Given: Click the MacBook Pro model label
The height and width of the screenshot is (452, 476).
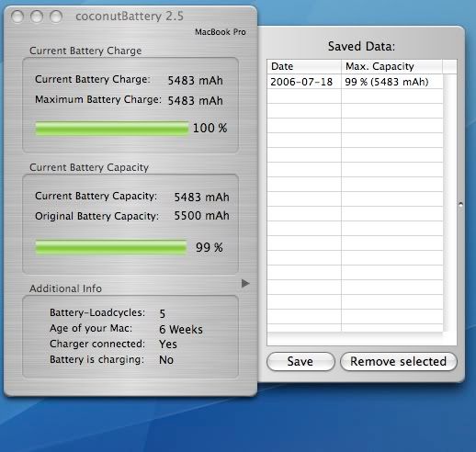Looking at the screenshot, I should coord(221,32).
